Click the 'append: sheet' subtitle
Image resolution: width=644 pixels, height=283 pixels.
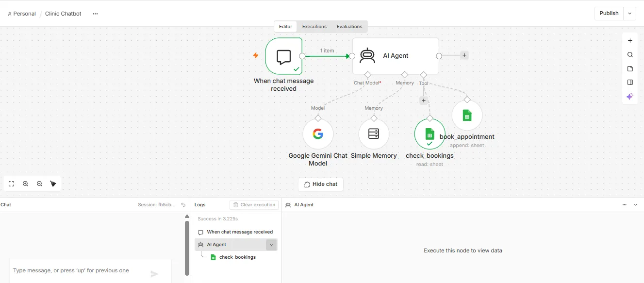(x=467, y=145)
